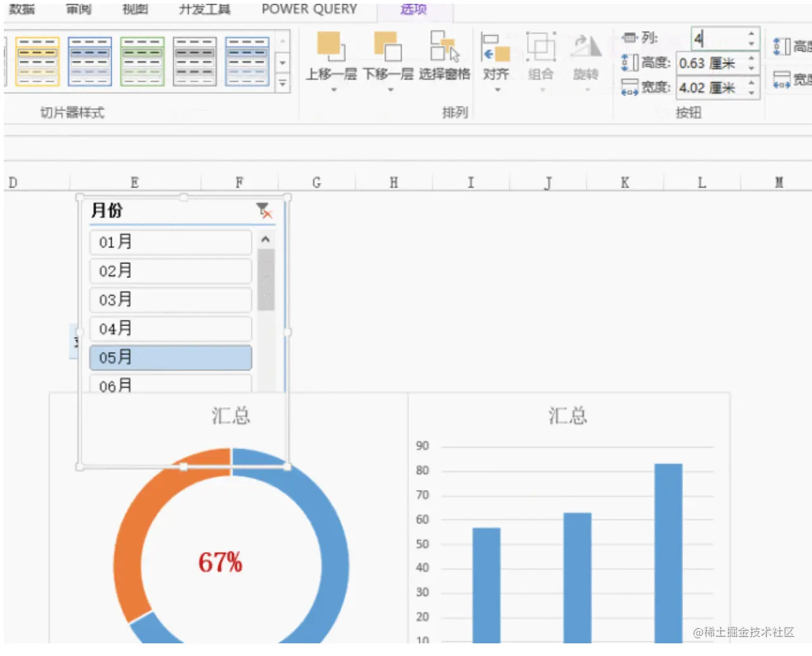
Task: Pick the dark gray slicer style
Action: pos(194,61)
